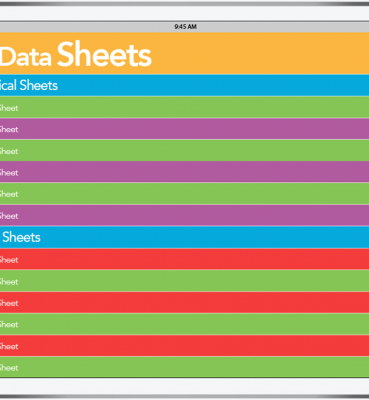Open the middle purple sheet row
369x400 pixels.
[184, 172]
